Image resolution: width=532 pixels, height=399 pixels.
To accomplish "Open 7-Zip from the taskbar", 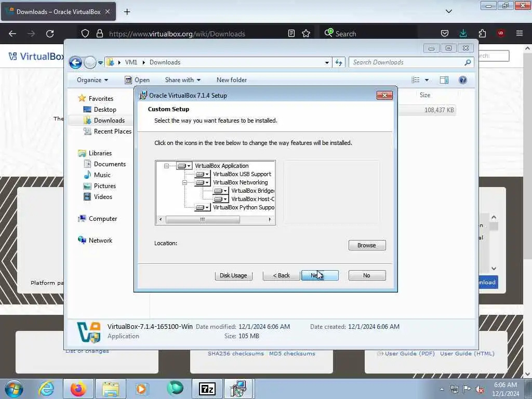I will (207, 389).
